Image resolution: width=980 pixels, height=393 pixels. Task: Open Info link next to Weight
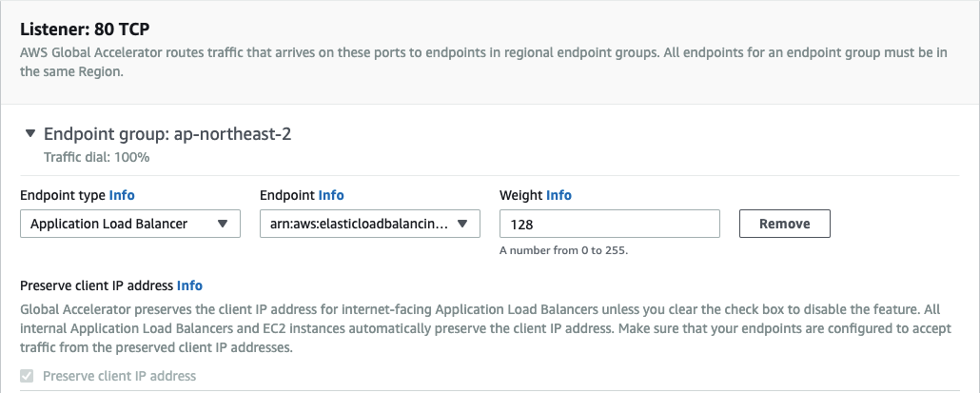pos(559,195)
